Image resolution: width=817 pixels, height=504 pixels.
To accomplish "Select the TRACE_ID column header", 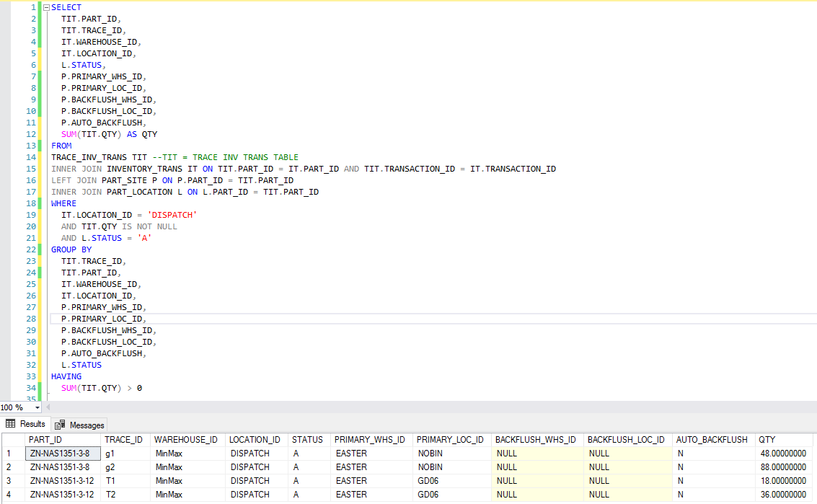I will [x=125, y=440].
